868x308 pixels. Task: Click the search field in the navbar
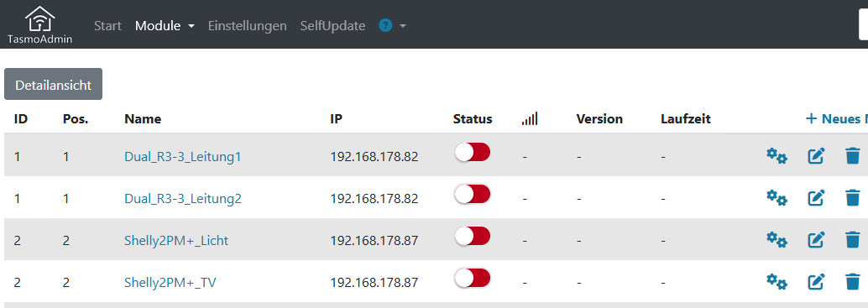coord(863,25)
